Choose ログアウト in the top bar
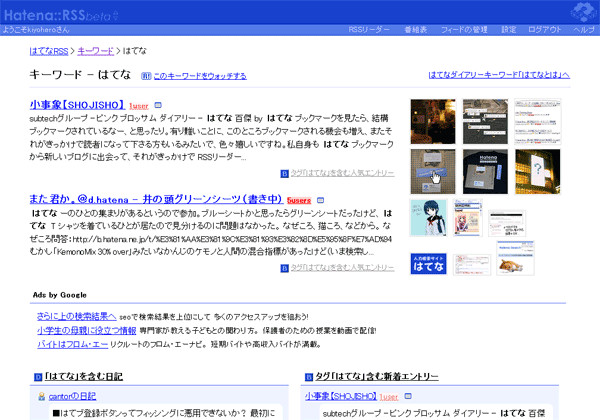Image resolution: width=600 pixels, height=420 pixels. tap(545, 30)
